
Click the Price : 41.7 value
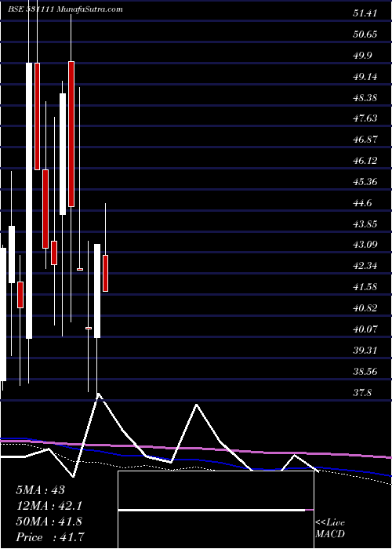coord(50,537)
